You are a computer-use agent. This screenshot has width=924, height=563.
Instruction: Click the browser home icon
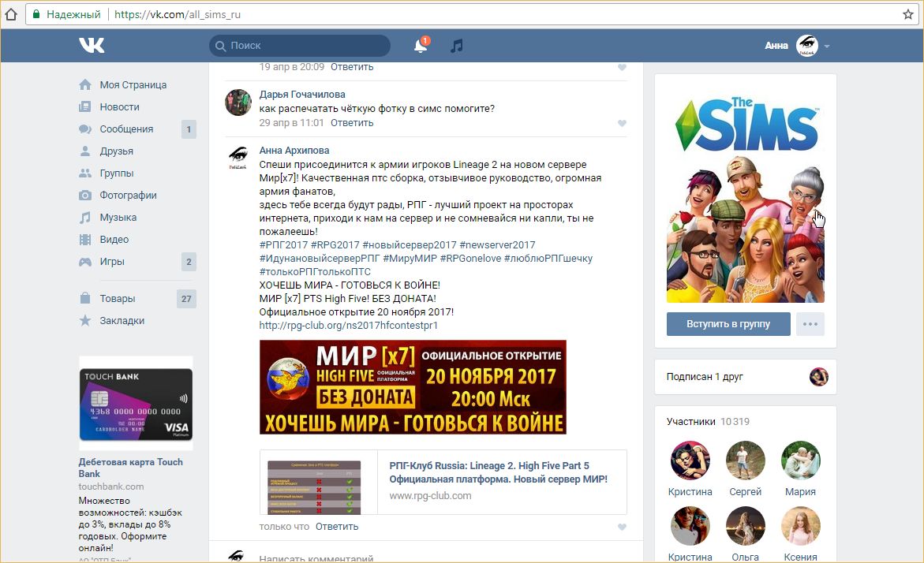(11, 14)
